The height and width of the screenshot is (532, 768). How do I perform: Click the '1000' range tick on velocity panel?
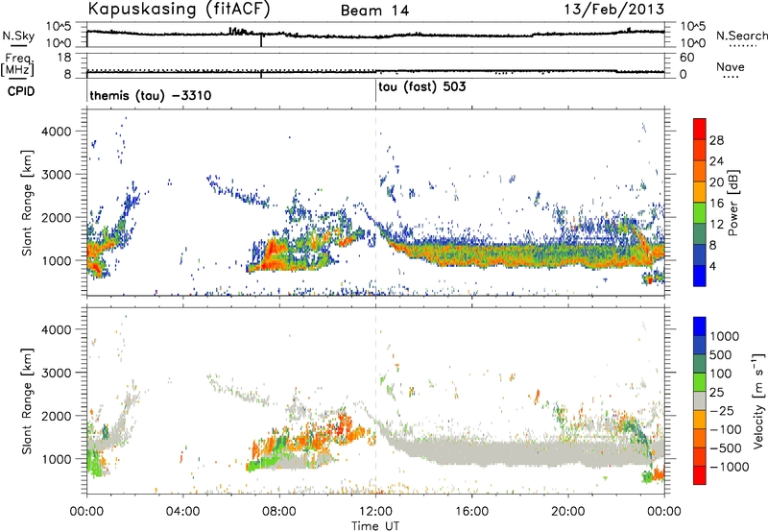(57, 458)
